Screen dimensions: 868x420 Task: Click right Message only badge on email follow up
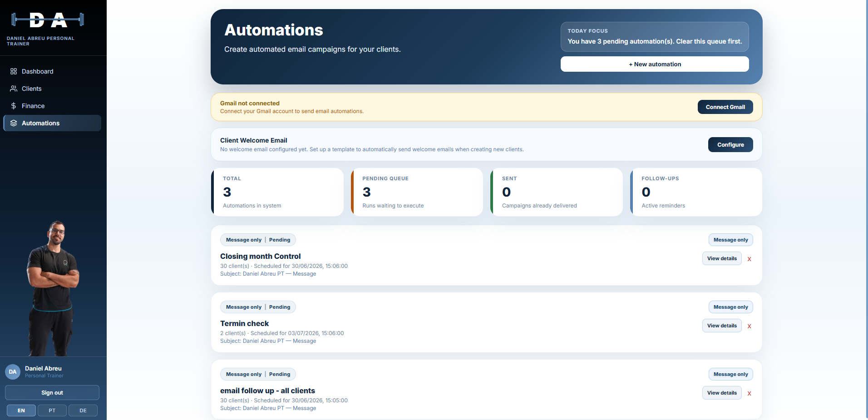[730, 374]
